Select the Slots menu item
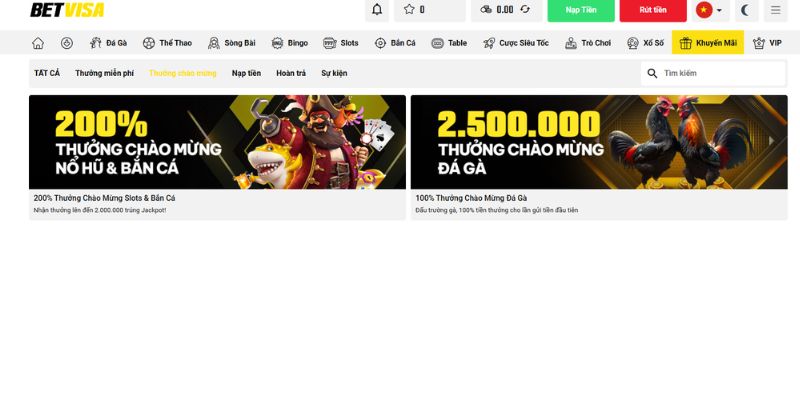 [341, 43]
